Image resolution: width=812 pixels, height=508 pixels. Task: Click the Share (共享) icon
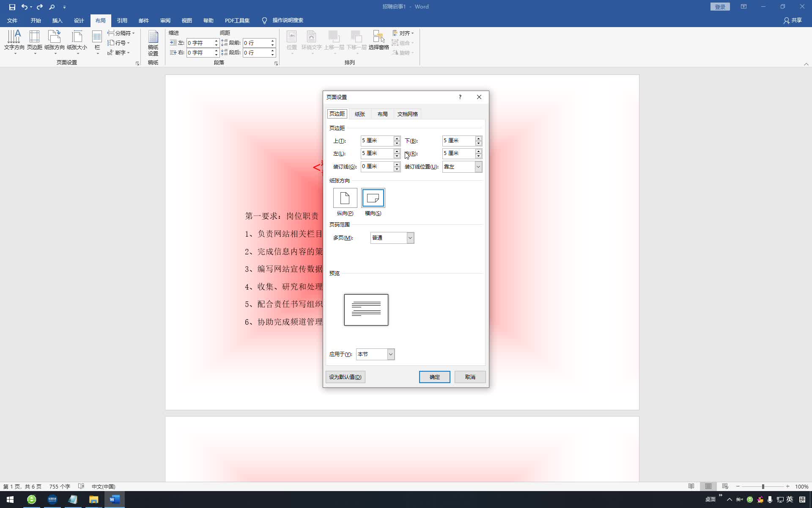793,20
